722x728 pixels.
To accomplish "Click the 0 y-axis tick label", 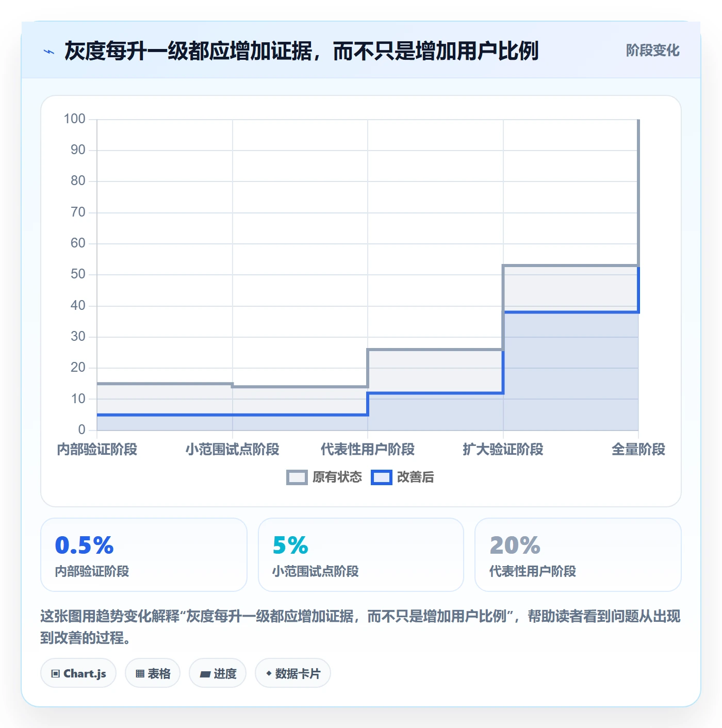I will point(81,430).
